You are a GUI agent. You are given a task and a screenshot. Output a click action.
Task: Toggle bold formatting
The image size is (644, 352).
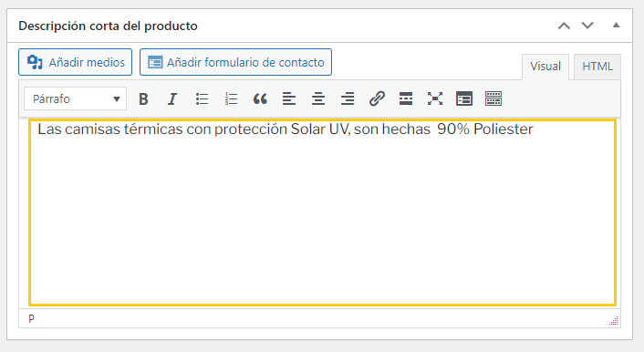[143, 99]
